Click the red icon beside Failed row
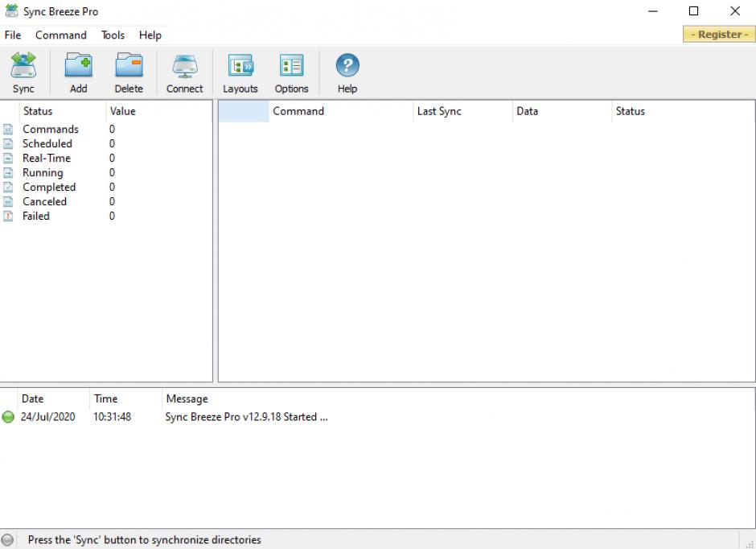Screen dimensions: 756x549 click(8, 216)
